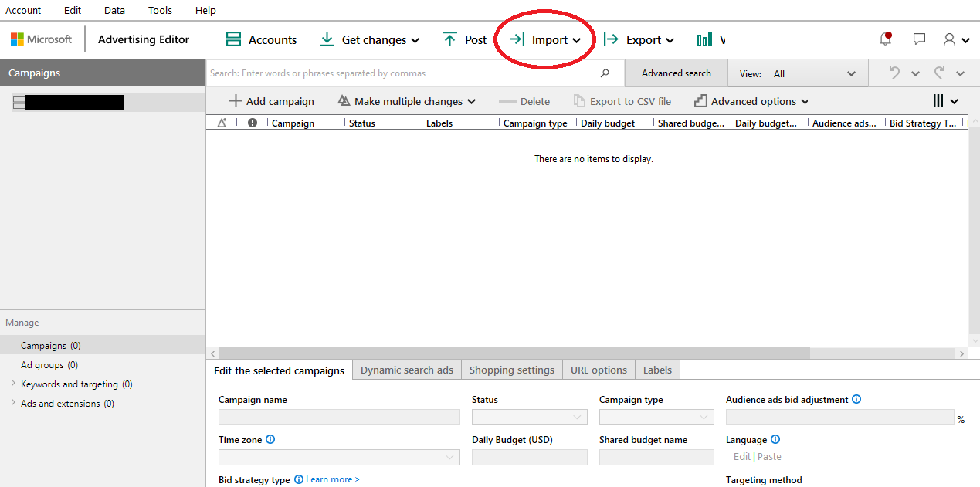This screenshot has height=487, width=980.
Task: Sort by Audience ads column header
Action: tap(844, 123)
